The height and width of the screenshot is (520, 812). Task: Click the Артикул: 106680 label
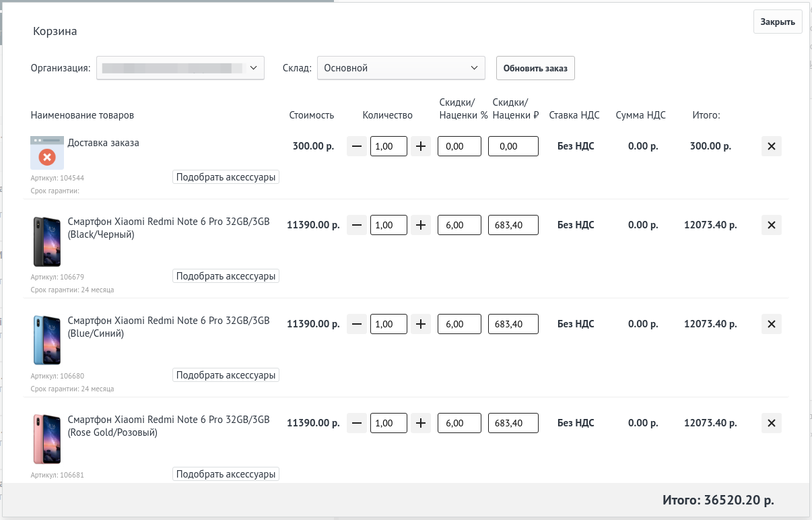[x=57, y=376]
